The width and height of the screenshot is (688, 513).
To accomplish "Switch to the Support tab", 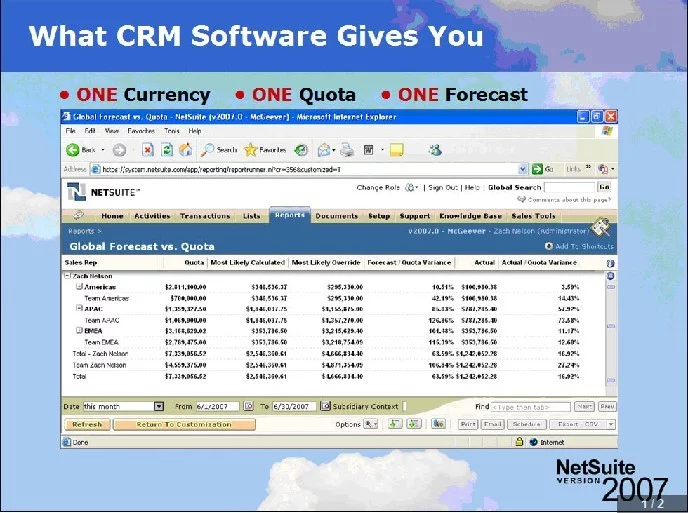I will click(x=415, y=216).
